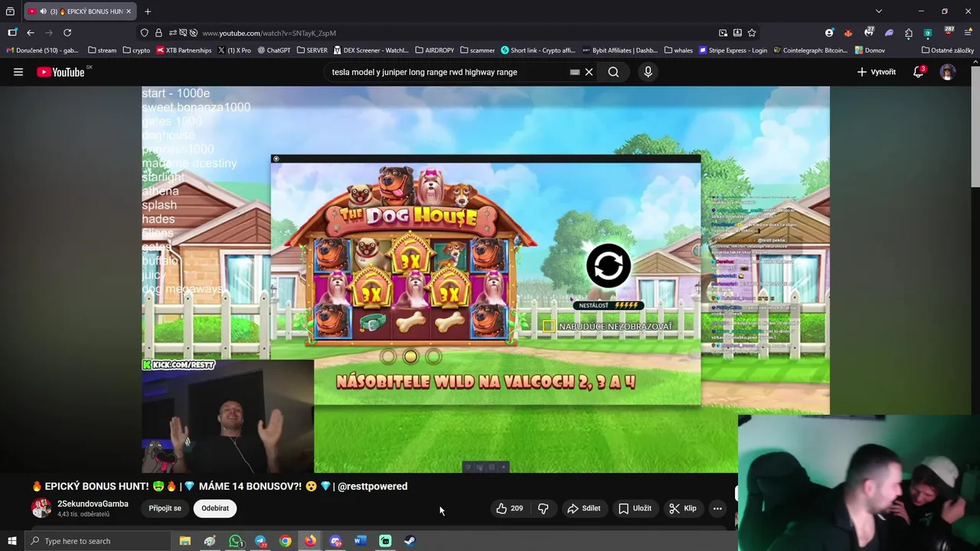Reload the page with refresh icon

coord(67,33)
